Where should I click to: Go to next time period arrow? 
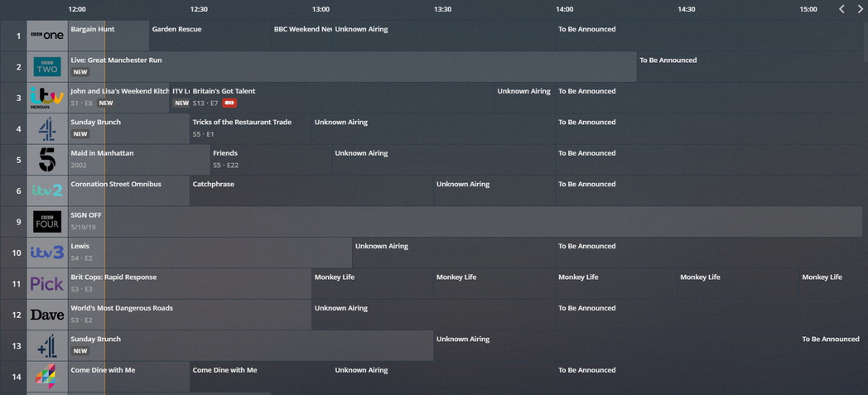click(860, 9)
